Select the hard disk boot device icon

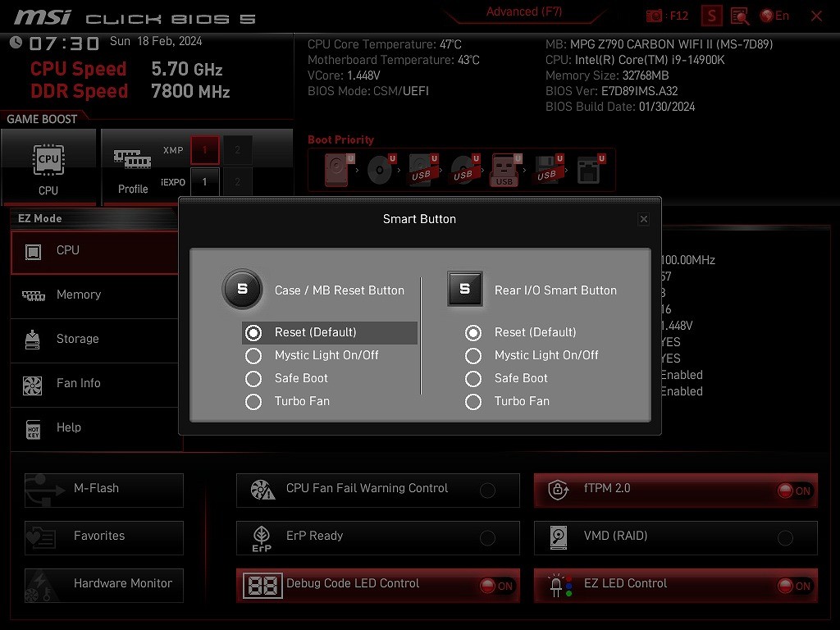click(x=339, y=170)
